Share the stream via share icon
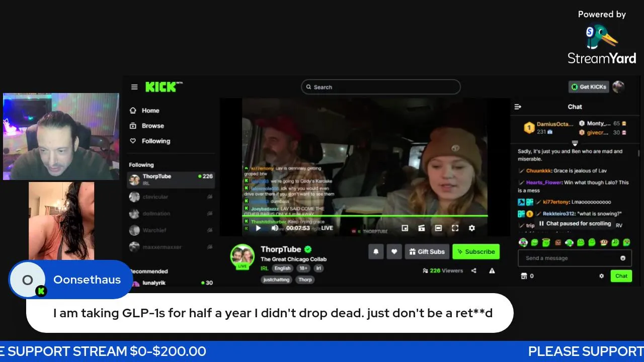644x362 pixels. tap(474, 270)
